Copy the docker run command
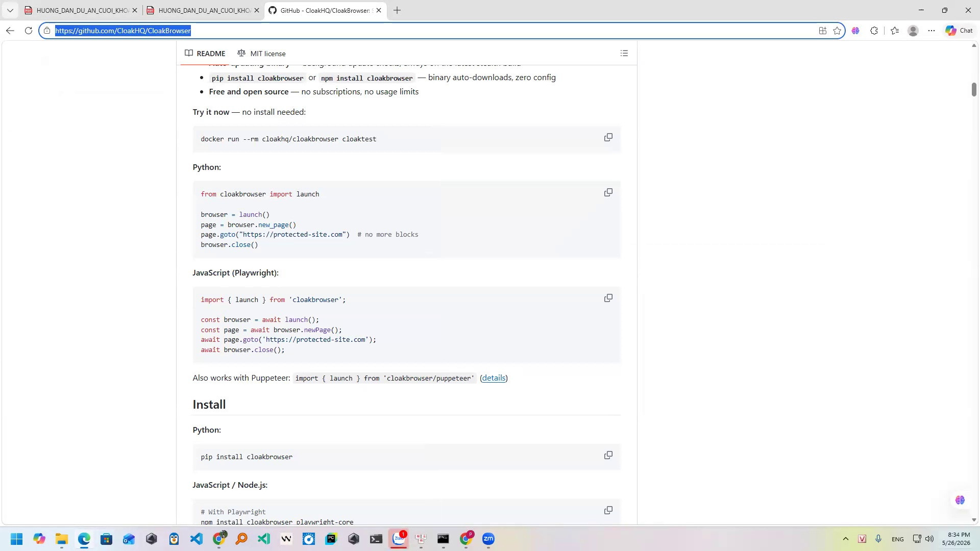The height and width of the screenshot is (551, 980). tap(608, 138)
